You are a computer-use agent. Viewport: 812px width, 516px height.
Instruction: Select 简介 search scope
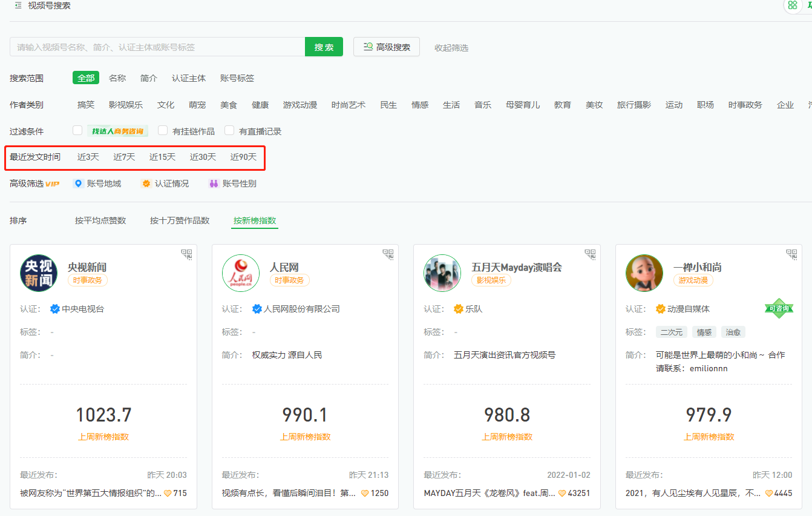(x=149, y=78)
